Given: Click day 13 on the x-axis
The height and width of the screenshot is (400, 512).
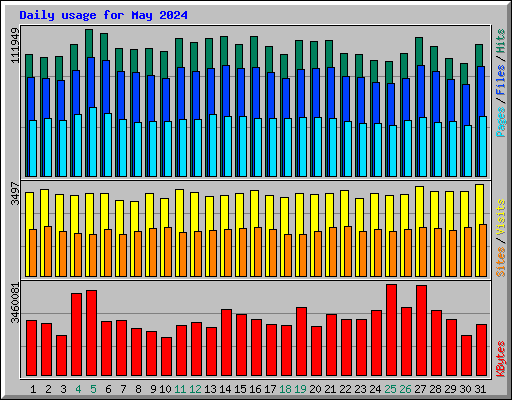Looking at the screenshot, I should click(210, 389).
